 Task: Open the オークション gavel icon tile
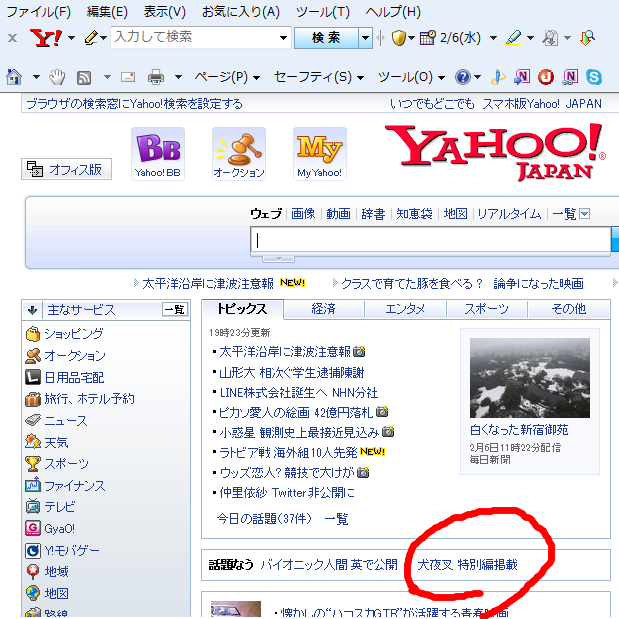(x=239, y=154)
